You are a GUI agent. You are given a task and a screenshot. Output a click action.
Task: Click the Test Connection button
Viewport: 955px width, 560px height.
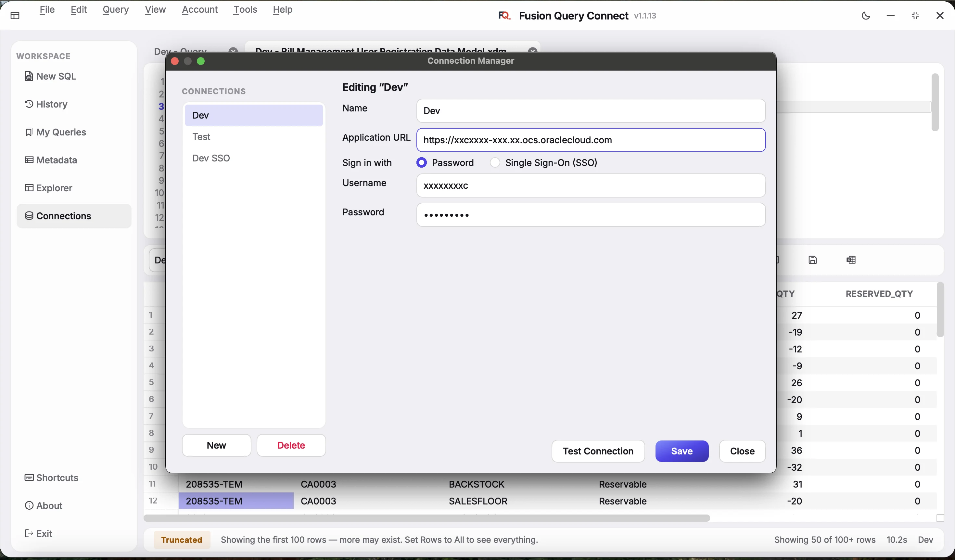[x=598, y=452]
